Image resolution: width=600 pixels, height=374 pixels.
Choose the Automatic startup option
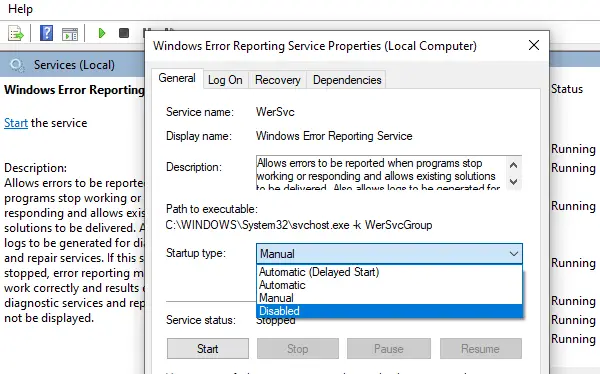pos(389,285)
